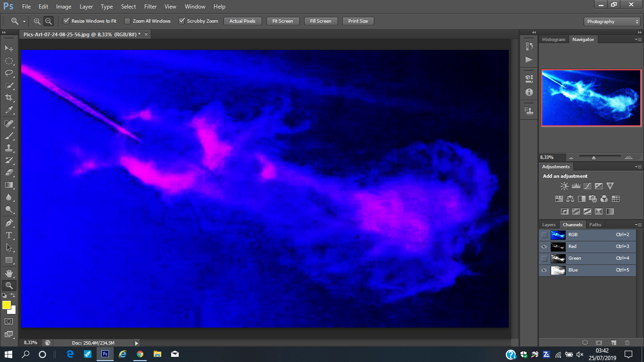This screenshot has width=644, height=362.
Task: Select the Horizontal Type tool
Action: pyautogui.click(x=8, y=235)
